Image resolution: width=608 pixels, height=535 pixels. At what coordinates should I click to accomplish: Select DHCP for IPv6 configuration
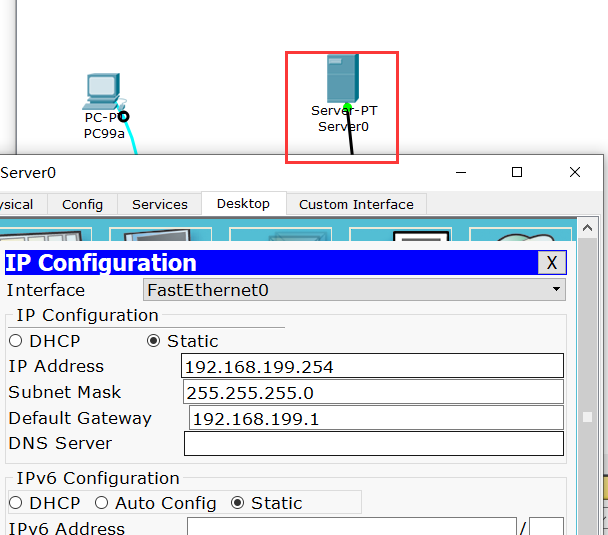pyautogui.click(x=16, y=503)
